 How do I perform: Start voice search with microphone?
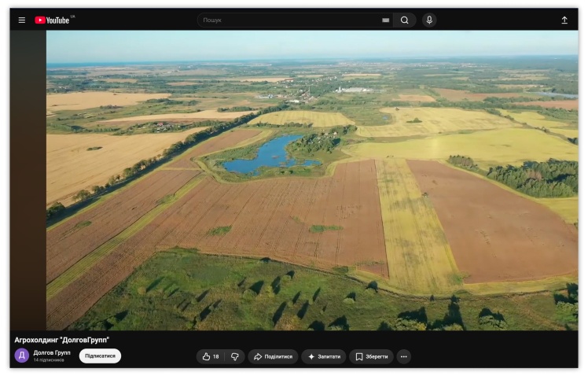(429, 20)
